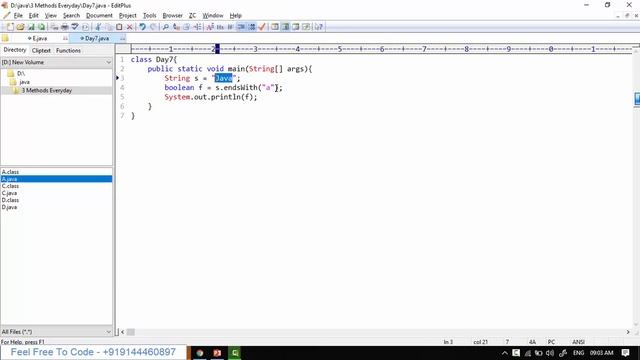The image size is (640, 360).
Task: Open the Browser menu
Action: pos(172,16)
